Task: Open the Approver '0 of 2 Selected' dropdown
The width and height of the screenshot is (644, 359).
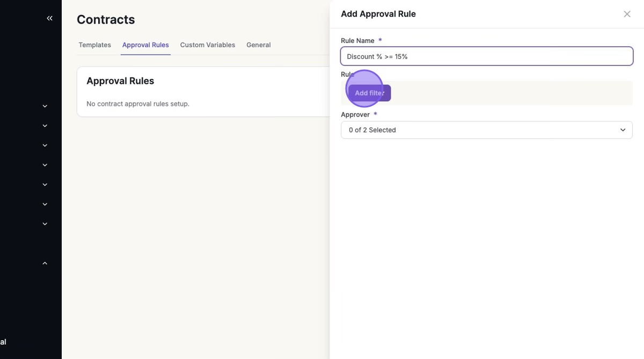Action: (x=486, y=130)
